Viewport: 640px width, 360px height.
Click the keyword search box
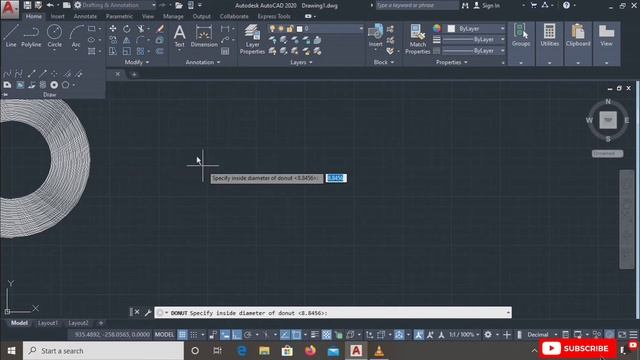coord(416,5)
